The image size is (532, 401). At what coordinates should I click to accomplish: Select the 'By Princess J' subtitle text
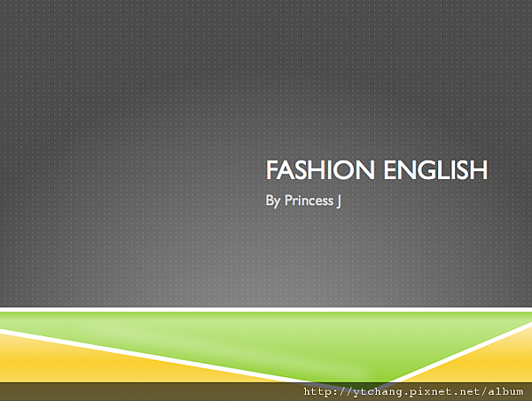(x=303, y=200)
